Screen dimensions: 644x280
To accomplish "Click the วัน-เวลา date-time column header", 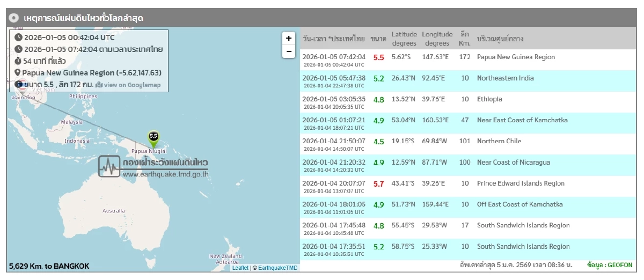I will pyautogui.click(x=333, y=39).
